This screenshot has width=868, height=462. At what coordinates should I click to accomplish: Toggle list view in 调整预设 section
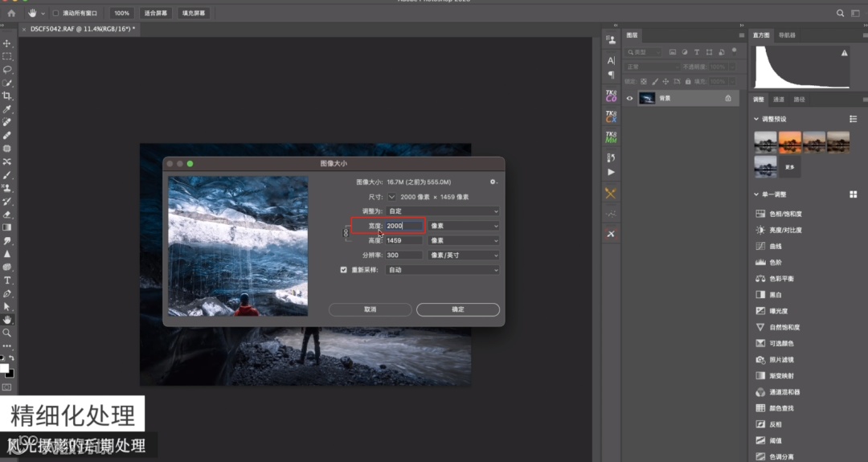(853, 119)
